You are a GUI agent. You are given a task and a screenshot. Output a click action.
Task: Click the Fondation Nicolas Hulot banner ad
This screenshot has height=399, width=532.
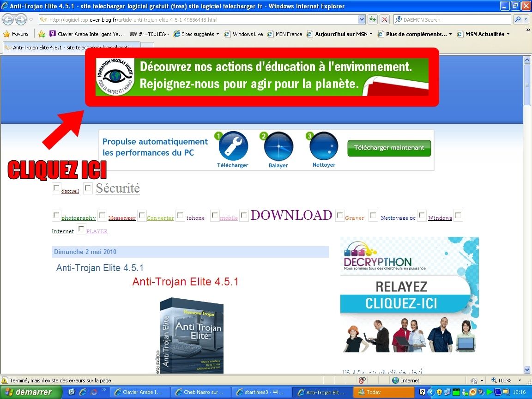[262, 77]
